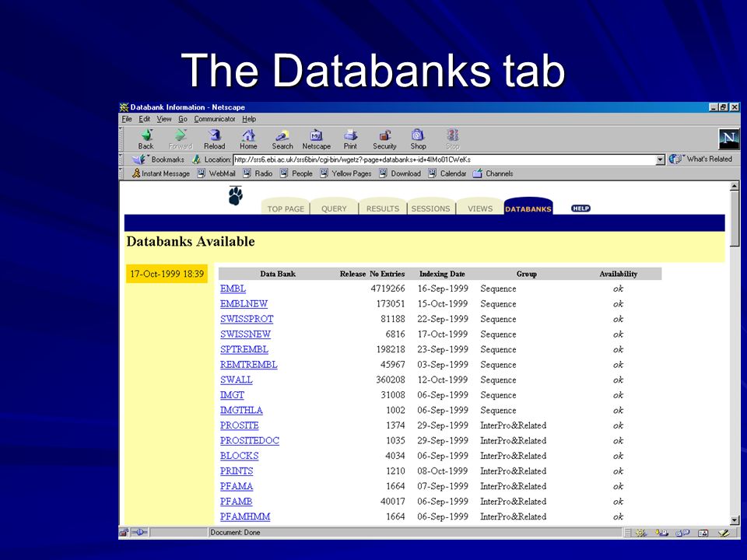The height and width of the screenshot is (560, 747).
Task: Click the Radio personal toolbar item
Action: (x=258, y=173)
